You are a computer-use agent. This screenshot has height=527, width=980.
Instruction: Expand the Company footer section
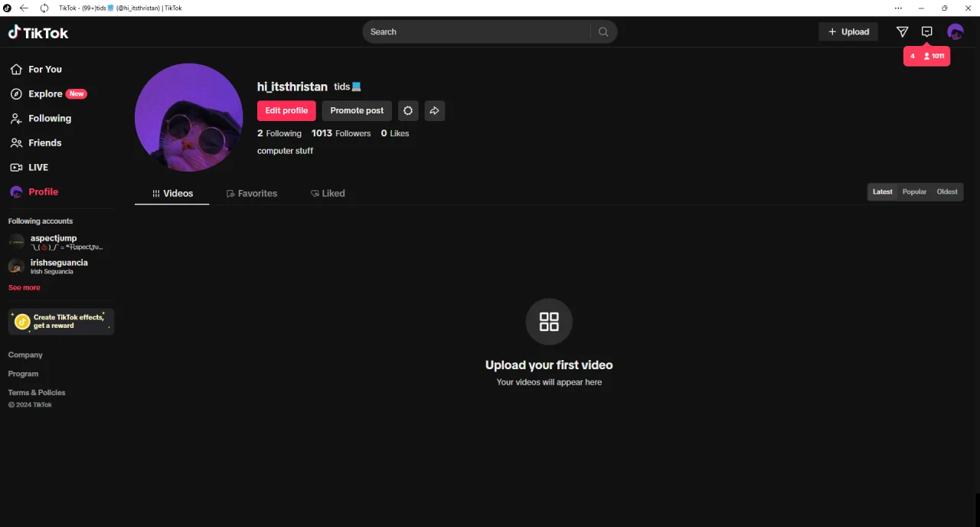click(x=25, y=355)
